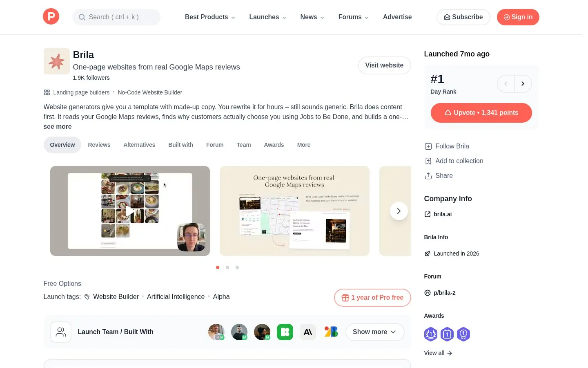Click the Visit website button
This screenshot has height=368, width=588.
coord(384,65)
